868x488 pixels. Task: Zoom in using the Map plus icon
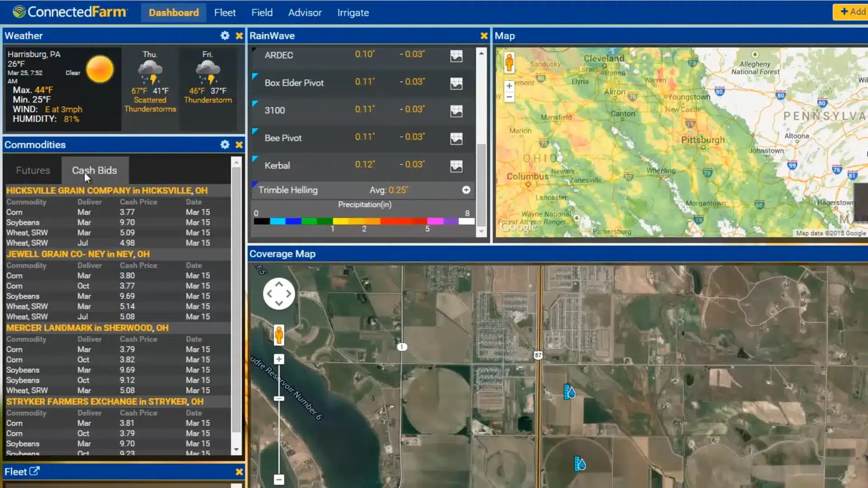click(509, 85)
